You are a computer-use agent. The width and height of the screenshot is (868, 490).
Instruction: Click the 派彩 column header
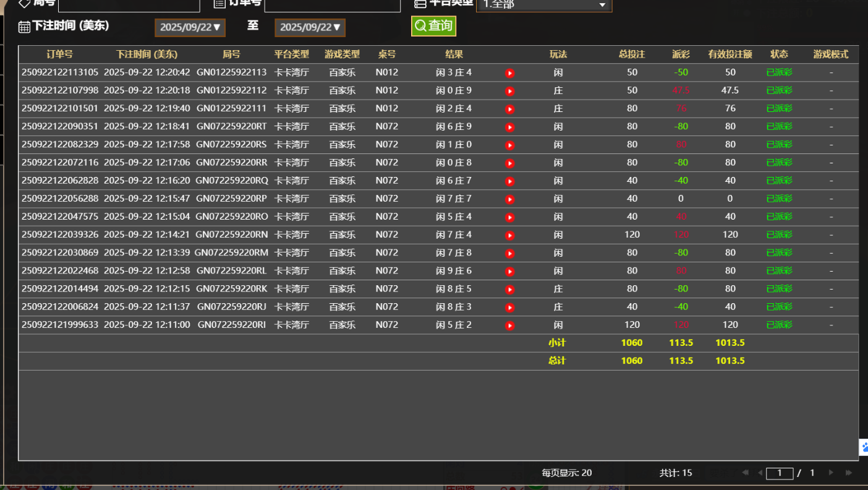[681, 54]
